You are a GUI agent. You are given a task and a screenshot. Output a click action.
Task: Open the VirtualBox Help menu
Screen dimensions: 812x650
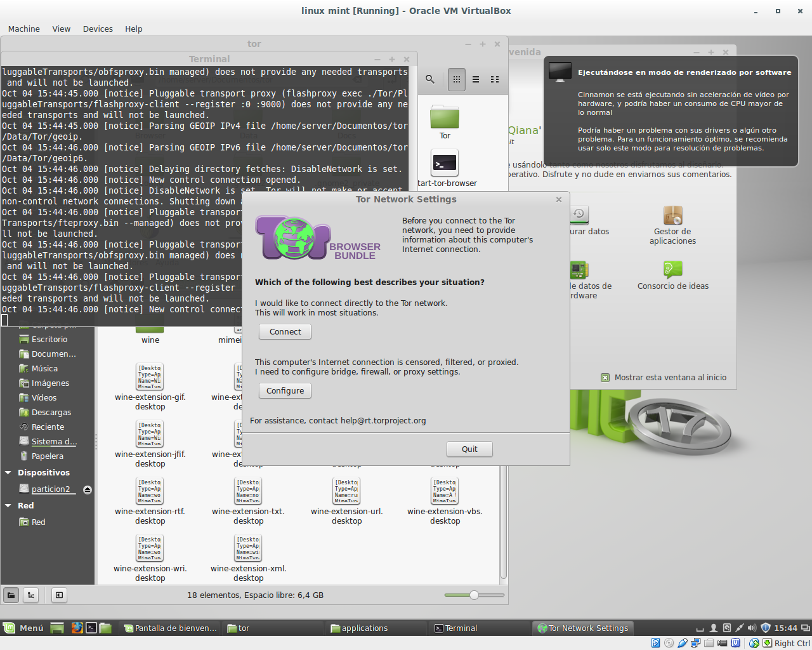point(134,29)
